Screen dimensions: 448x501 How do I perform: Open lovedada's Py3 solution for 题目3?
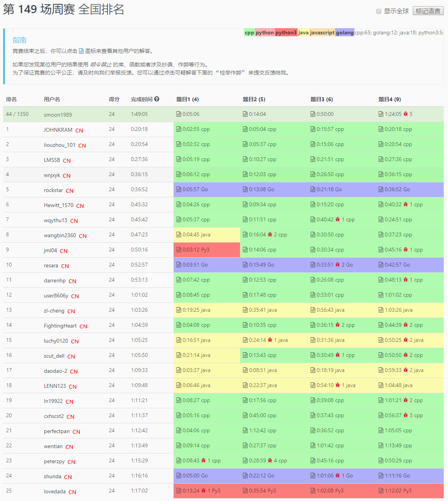(x=312, y=491)
